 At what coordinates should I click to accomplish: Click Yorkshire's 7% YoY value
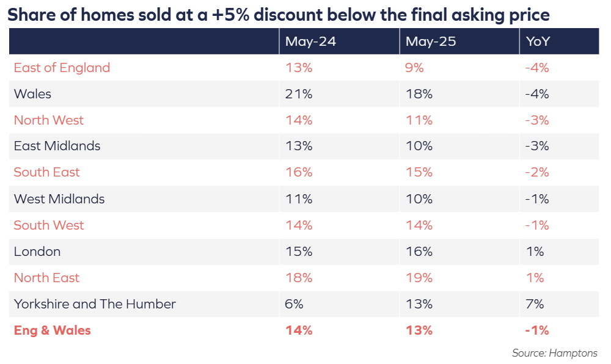pyautogui.click(x=535, y=304)
